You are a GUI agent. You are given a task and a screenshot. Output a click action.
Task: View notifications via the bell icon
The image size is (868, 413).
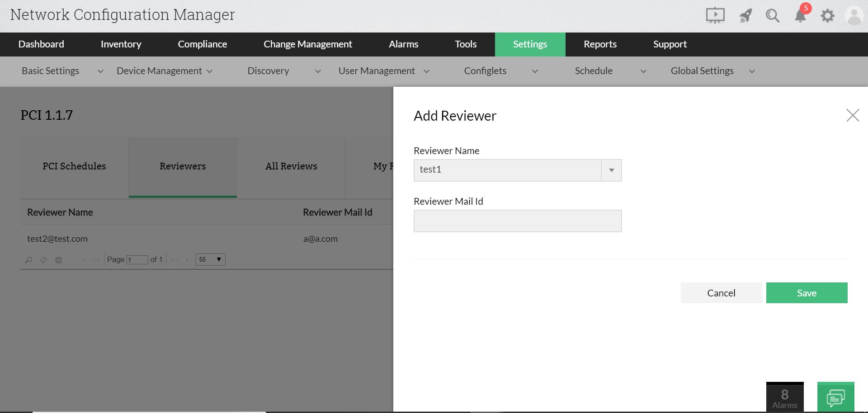click(801, 15)
